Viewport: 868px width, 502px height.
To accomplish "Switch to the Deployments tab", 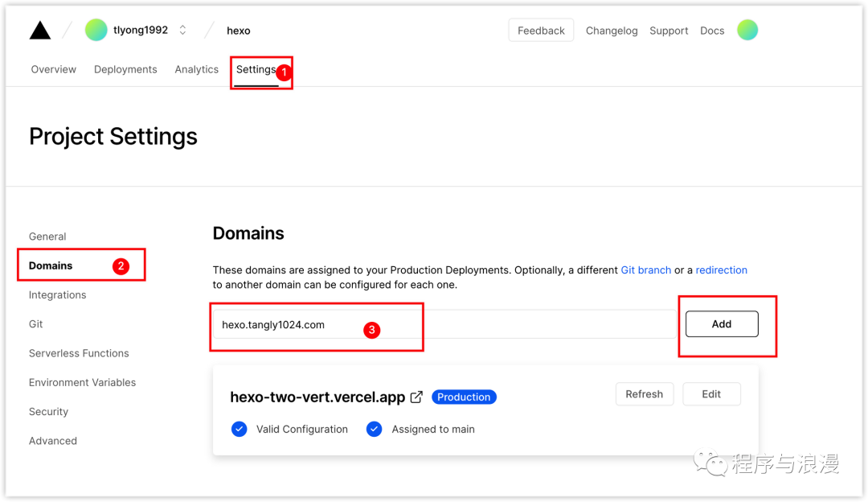I will point(125,69).
